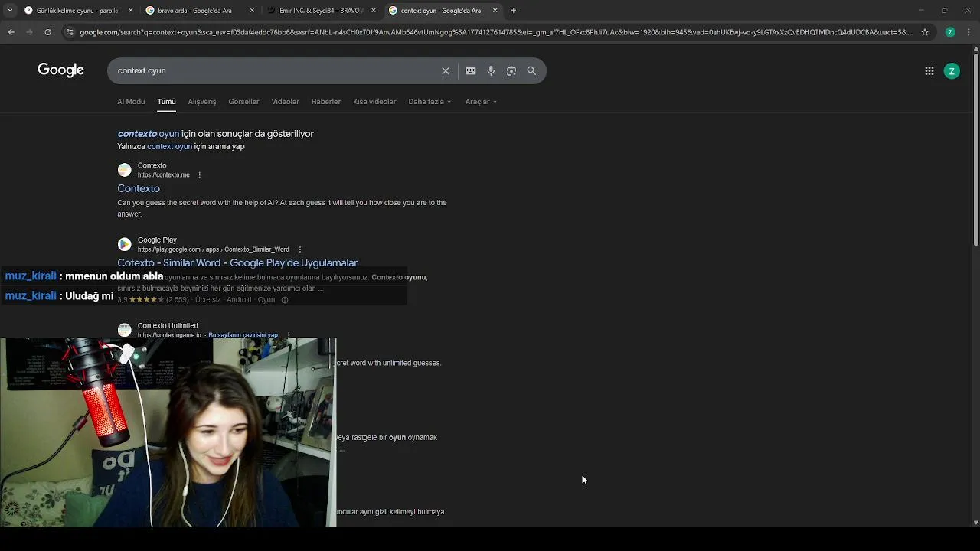Switch to the 'bravo arda' Google tab

click(x=199, y=11)
